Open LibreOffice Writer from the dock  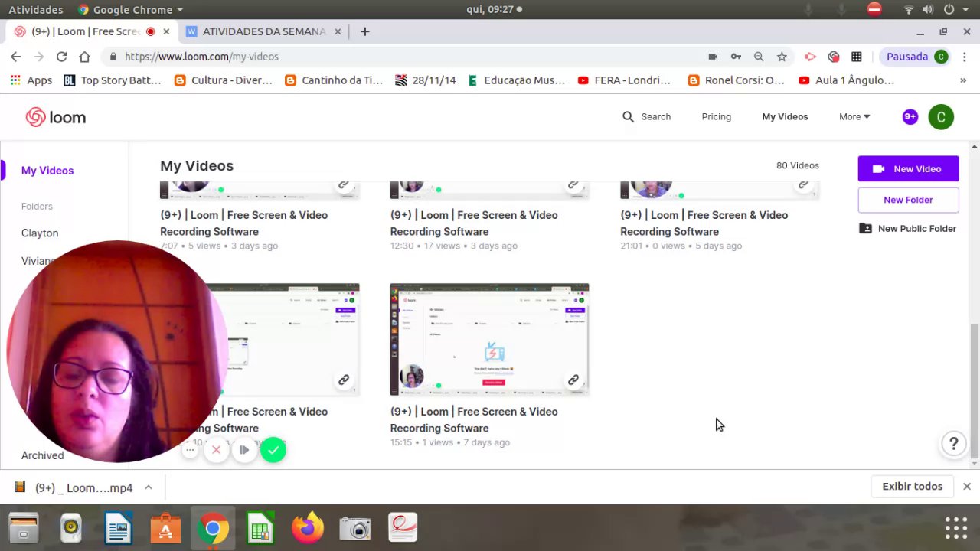tap(119, 528)
